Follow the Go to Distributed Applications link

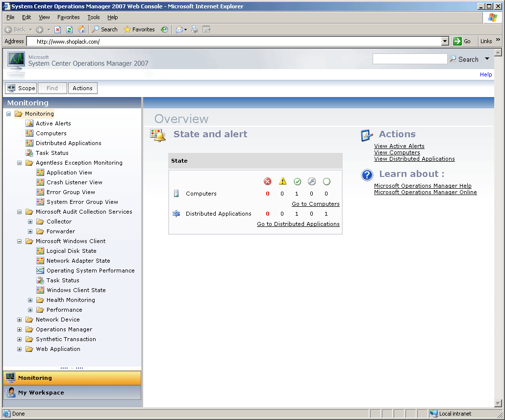click(x=298, y=224)
